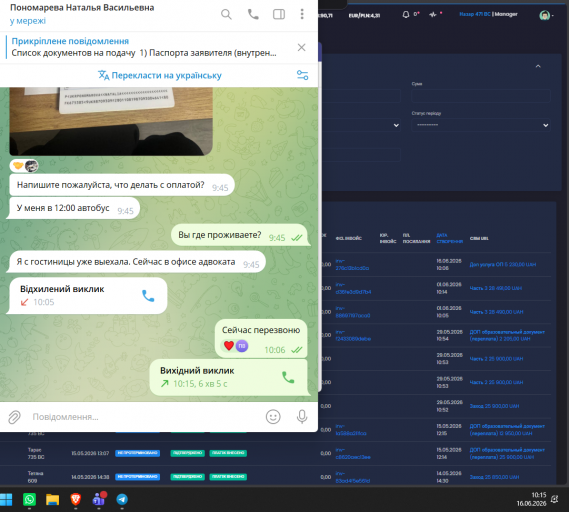
Task: Click the microphone voice message icon
Action: point(302,417)
